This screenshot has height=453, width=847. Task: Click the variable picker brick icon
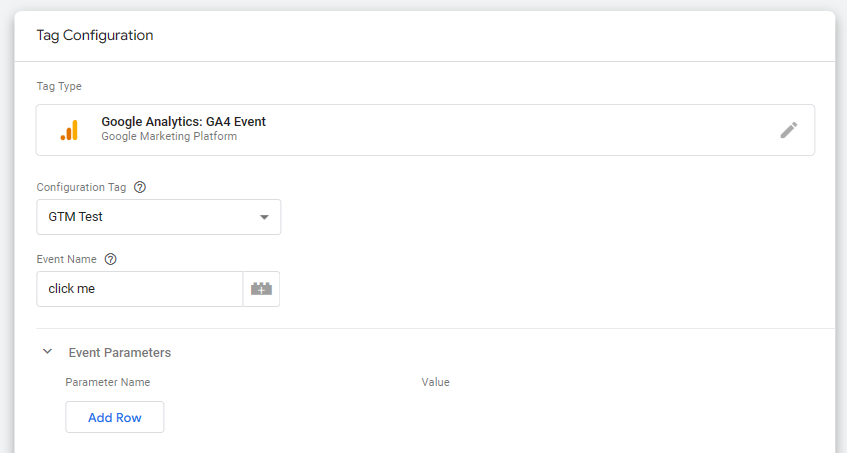click(261, 290)
